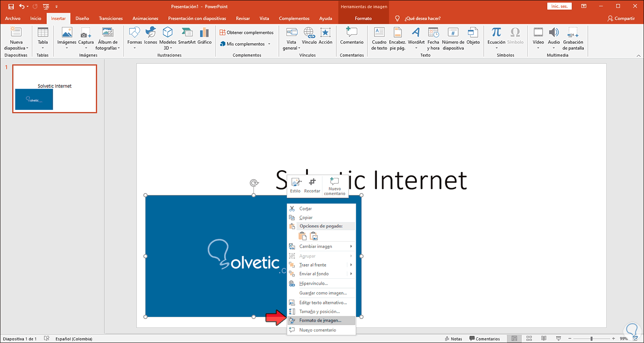Insert an Objeto
Viewport: 644px width, 343px height.
click(x=473, y=36)
